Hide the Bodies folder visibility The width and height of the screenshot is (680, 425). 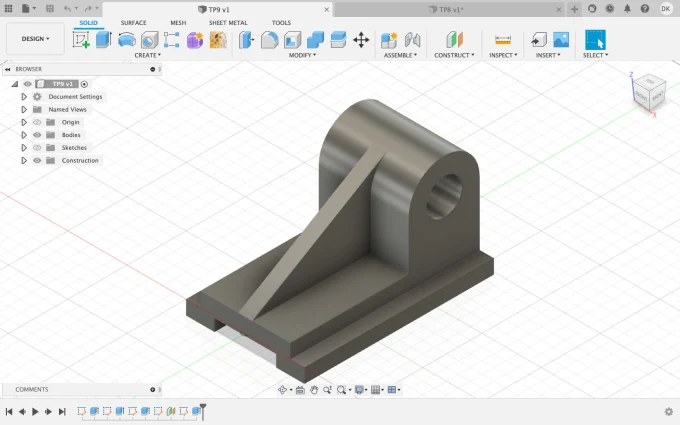pyautogui.click(x=37, y=135)
